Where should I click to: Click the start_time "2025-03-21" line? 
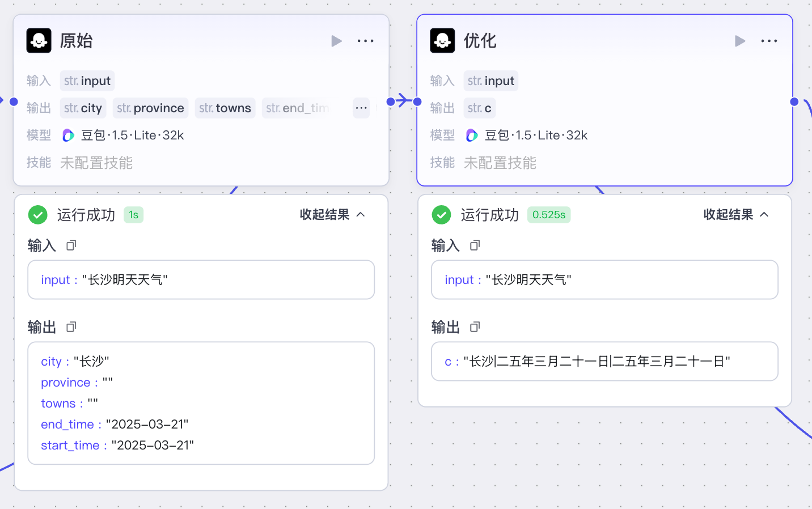[x=117, y=446]
